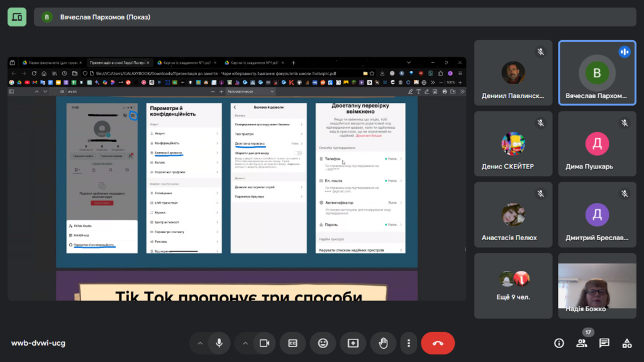
Task: Print the PDF document
Action: pyautogui.click(x=445, y=92)
